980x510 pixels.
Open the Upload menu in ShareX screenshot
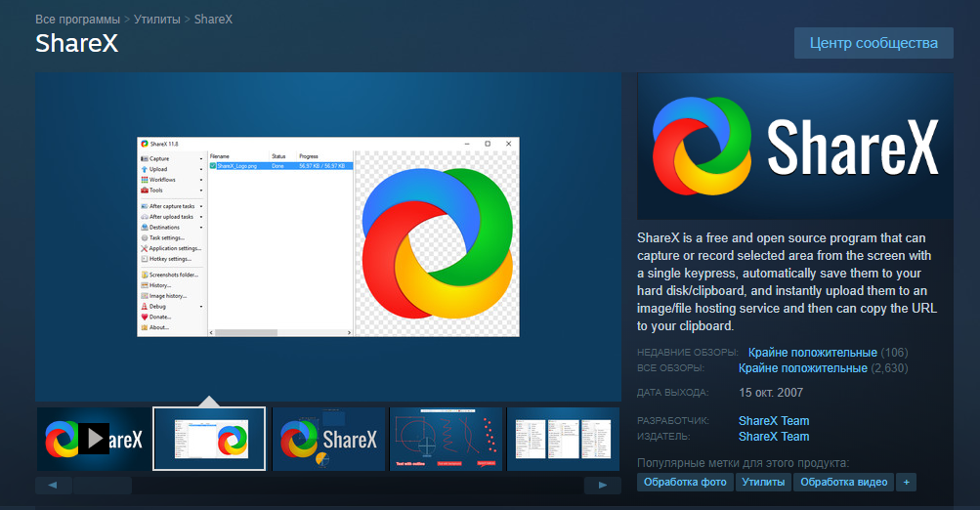click(172, 169)
